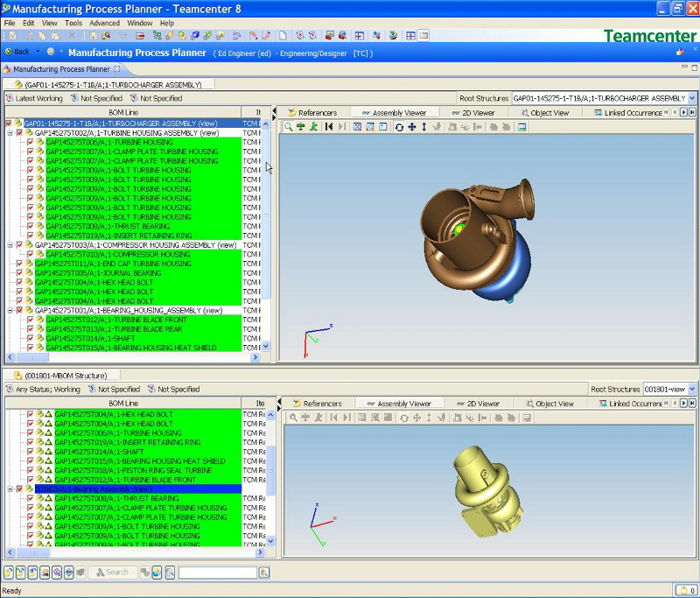Screen dimensions: 700x598
Task: Click the bottom search input field
Action: click(217, 572)
